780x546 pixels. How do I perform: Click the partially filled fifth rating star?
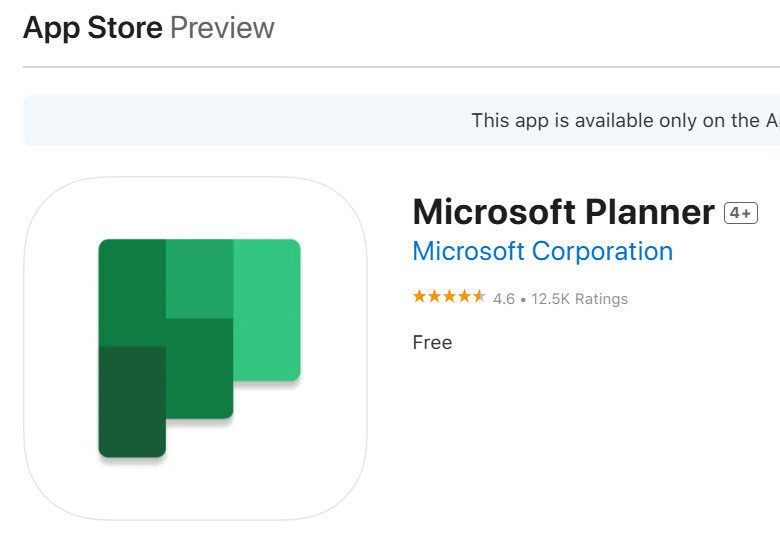click(479, 297)
